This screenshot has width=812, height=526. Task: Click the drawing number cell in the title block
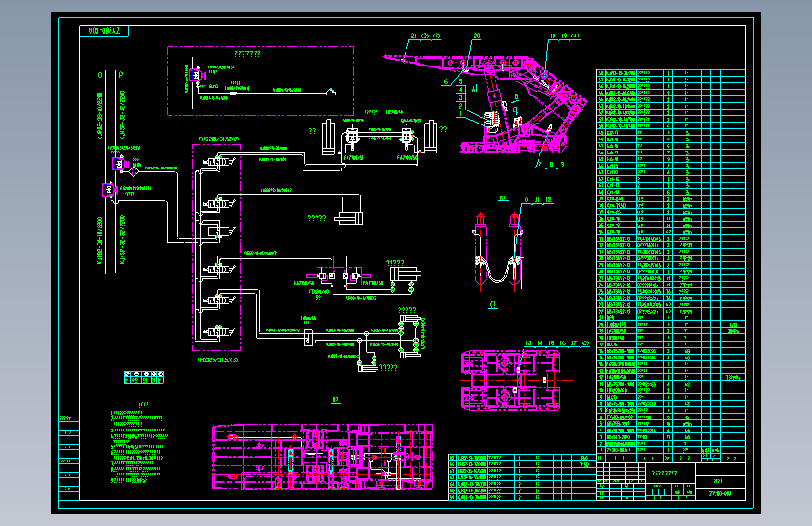coord(720,493)
